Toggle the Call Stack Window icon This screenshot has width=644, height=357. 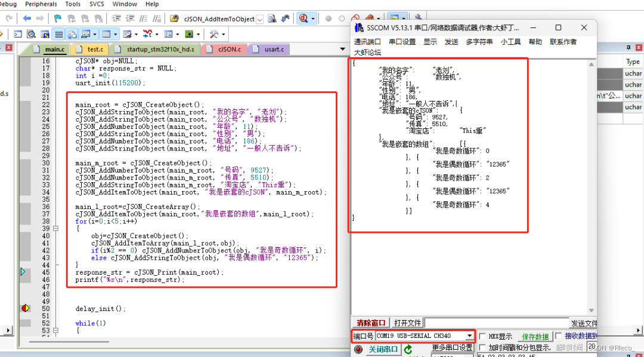[72, 34]
